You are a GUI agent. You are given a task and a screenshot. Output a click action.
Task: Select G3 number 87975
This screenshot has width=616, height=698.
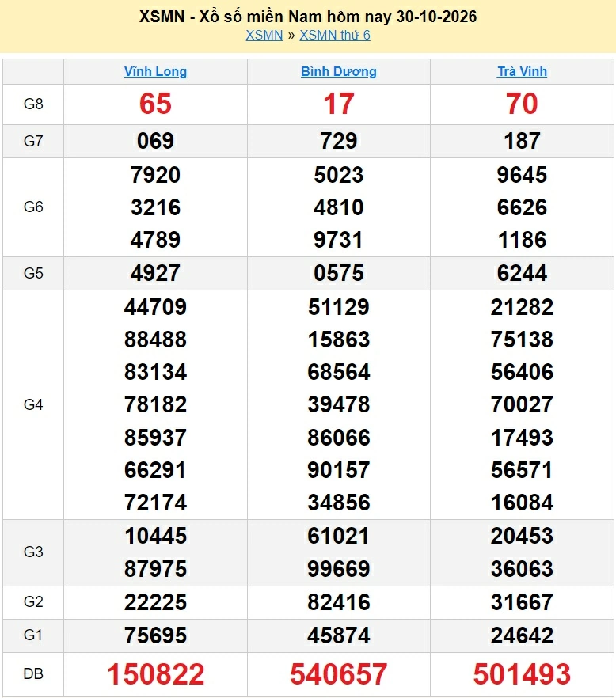(x=155, y=569)
